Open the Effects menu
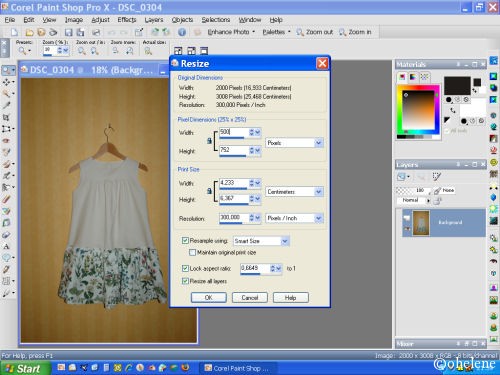 pos(127,20)
